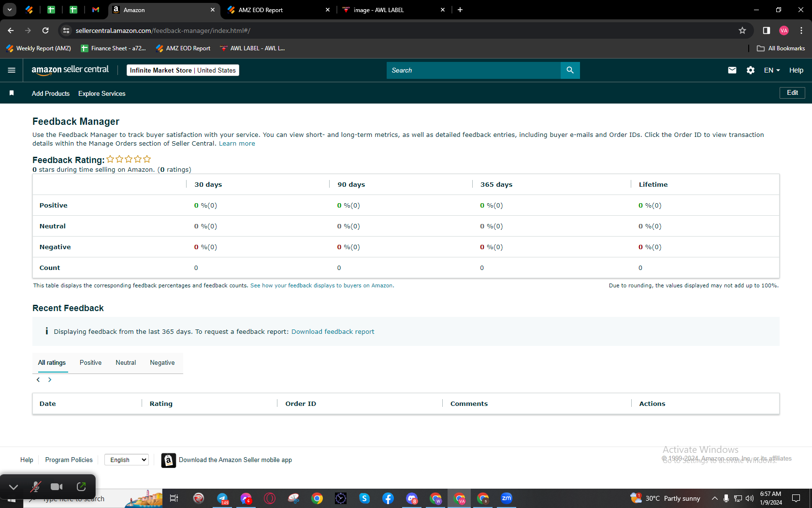Open a new browser tab

pyautogui.click(x=460, y=10)
